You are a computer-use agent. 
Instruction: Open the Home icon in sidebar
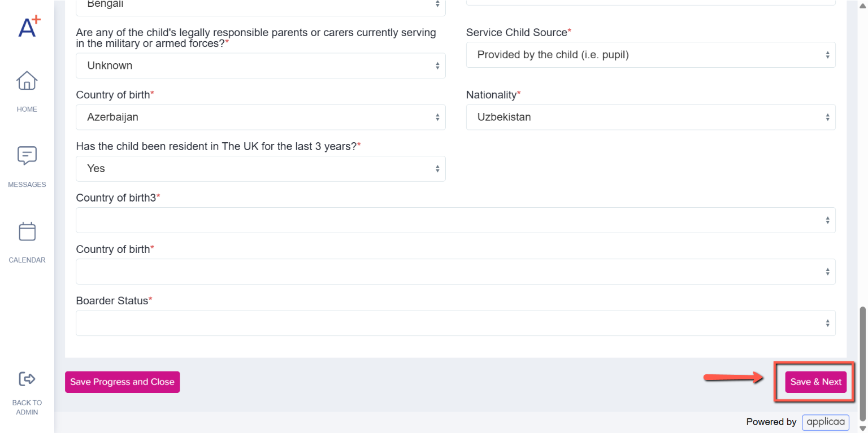(x=27, y=81)
